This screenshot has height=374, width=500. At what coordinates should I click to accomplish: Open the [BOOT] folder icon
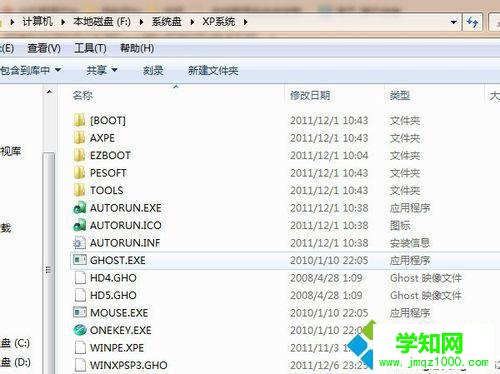pyautogui.click(x=79, y=120)
